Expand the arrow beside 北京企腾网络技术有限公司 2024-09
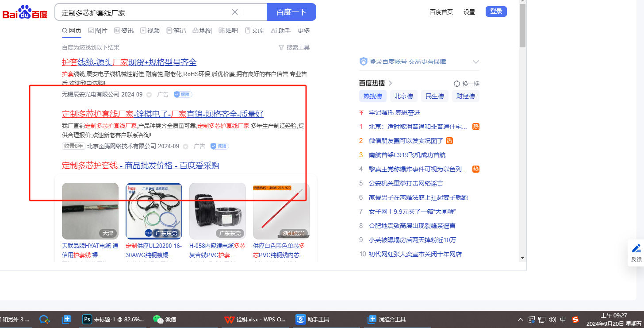 pos(186,147)
